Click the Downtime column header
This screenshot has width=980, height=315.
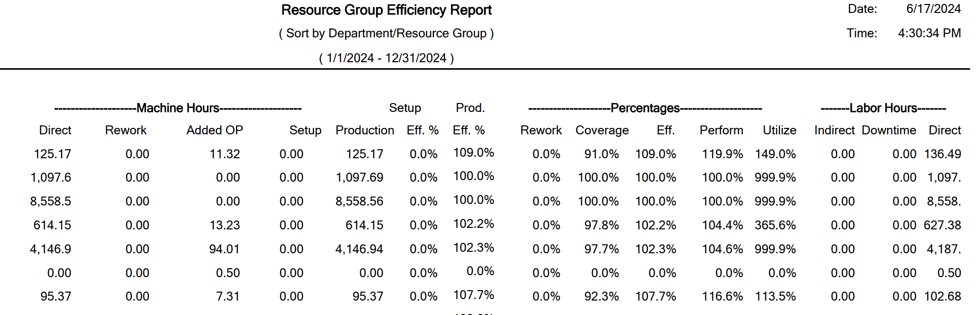(x=889, y=130)
